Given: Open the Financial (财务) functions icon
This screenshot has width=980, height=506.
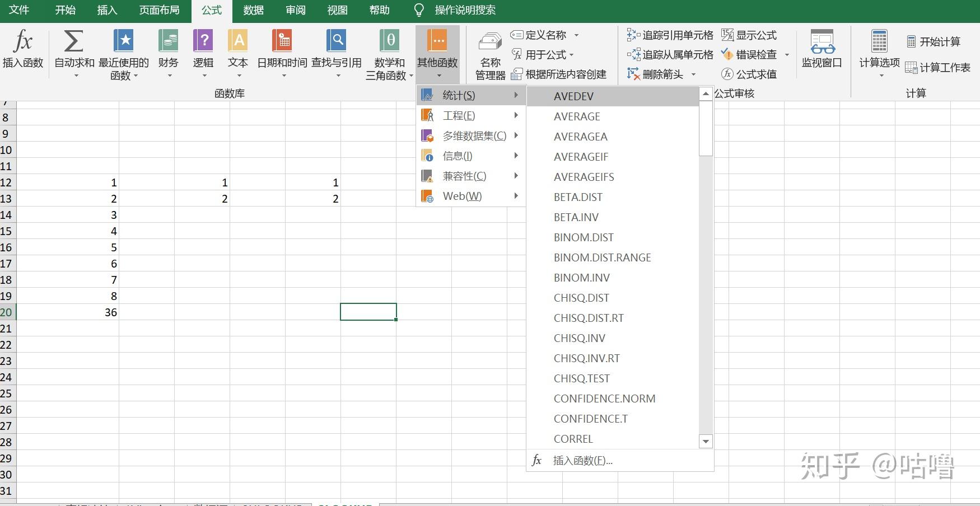Looking at the screenshot, I should click(x=168, y=41).
